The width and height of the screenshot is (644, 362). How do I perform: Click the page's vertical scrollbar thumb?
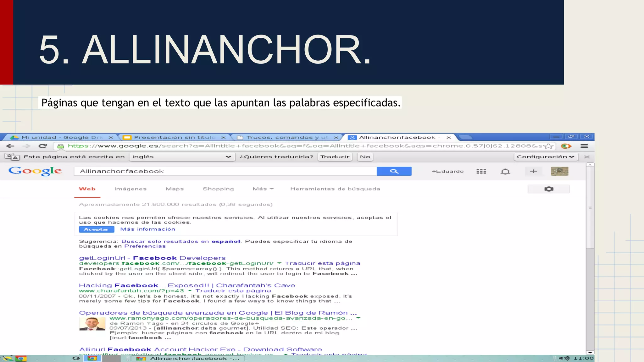tap(590, 207)
